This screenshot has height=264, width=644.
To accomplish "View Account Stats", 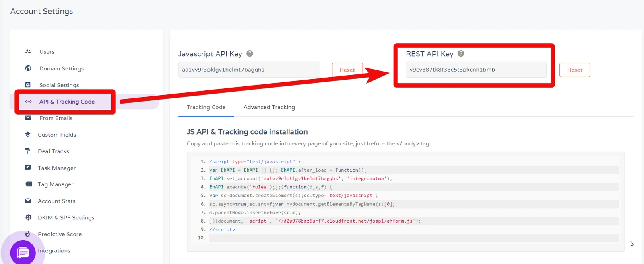I will point(57,201).
